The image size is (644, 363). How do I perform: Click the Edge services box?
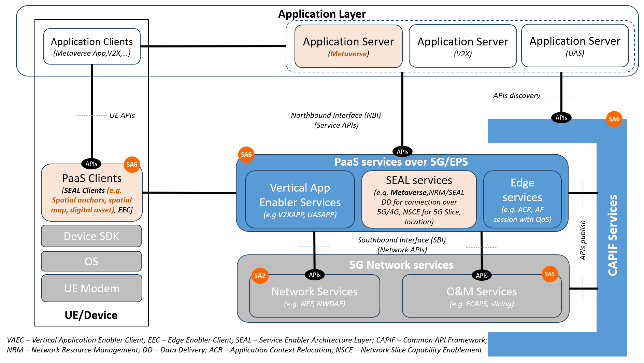pyautogui.click(x=522, y=200)
